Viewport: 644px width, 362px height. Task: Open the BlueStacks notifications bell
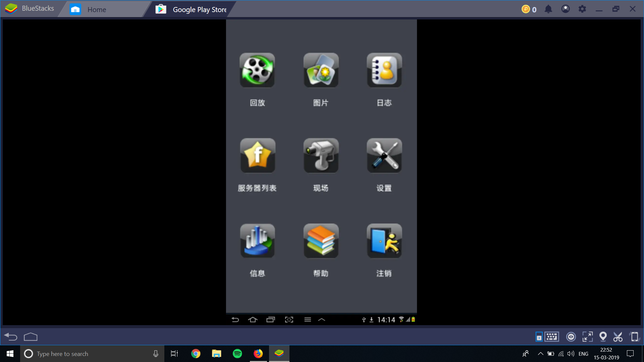pos(548,9)
